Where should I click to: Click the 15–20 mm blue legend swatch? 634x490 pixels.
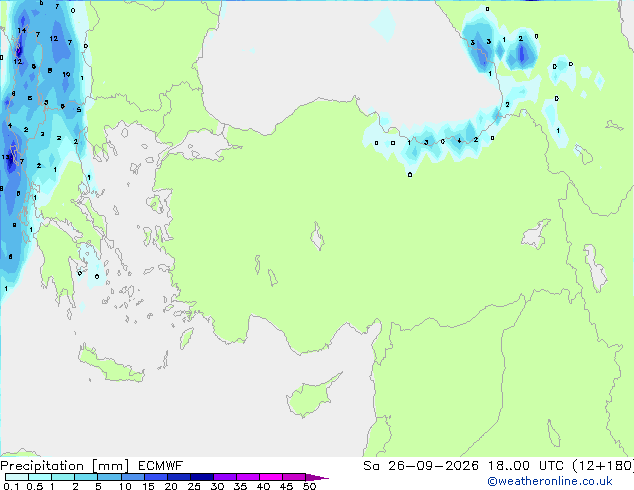click(x=156, y=477)
